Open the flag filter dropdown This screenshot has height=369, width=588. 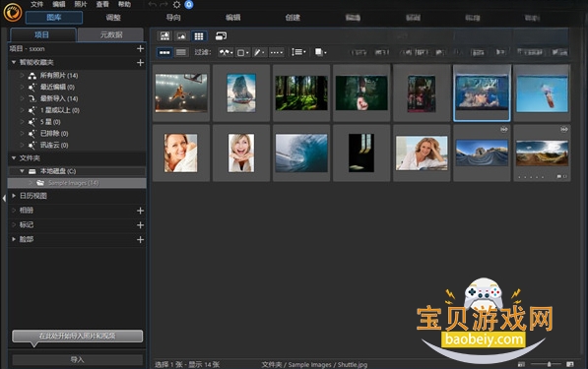click(227, 52)
